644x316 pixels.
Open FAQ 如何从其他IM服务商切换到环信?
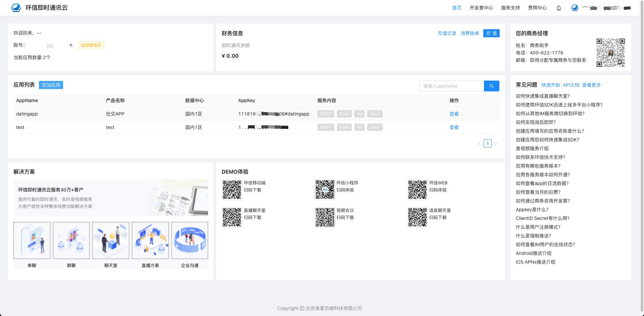point(550,114)
